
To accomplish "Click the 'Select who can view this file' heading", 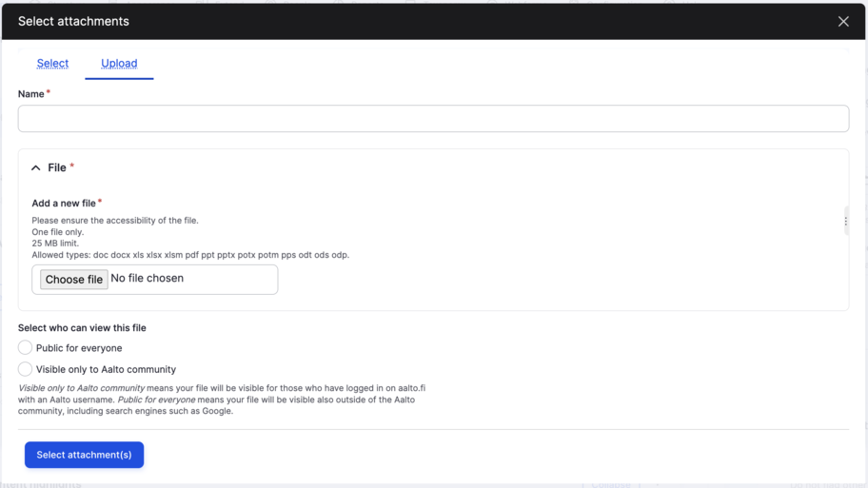I will 82,328.
